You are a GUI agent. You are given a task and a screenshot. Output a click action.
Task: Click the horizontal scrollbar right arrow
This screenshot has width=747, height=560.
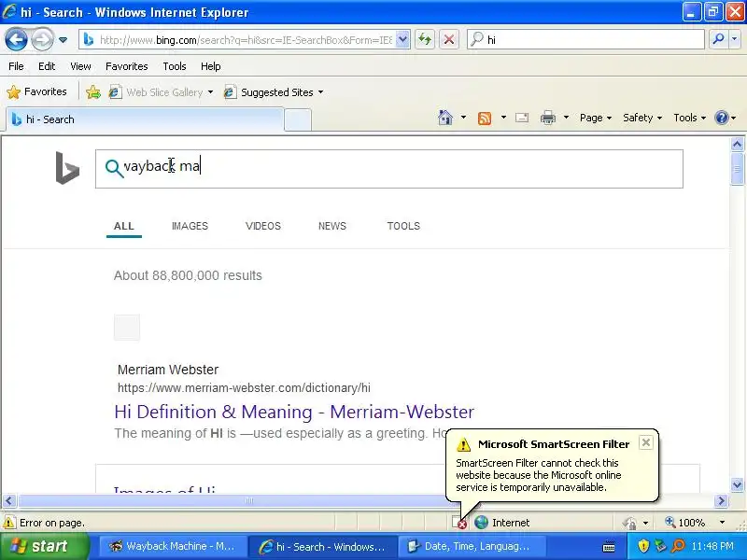[x=721, y=500]
